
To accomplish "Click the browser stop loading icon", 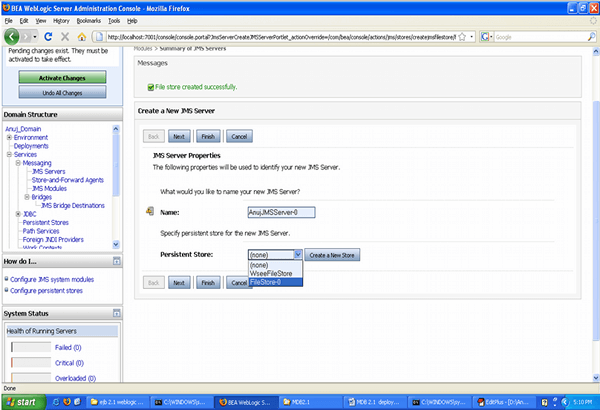I will 63,36.
